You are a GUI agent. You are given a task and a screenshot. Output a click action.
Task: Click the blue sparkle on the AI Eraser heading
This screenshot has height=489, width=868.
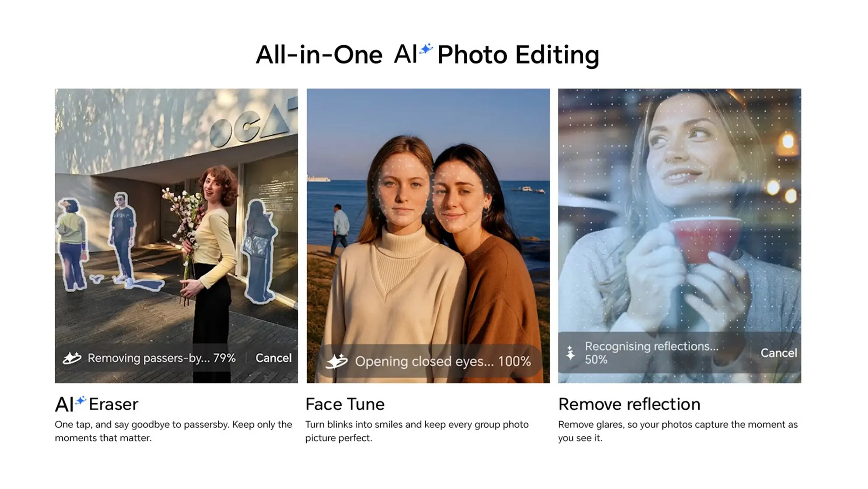pos(80,400)
